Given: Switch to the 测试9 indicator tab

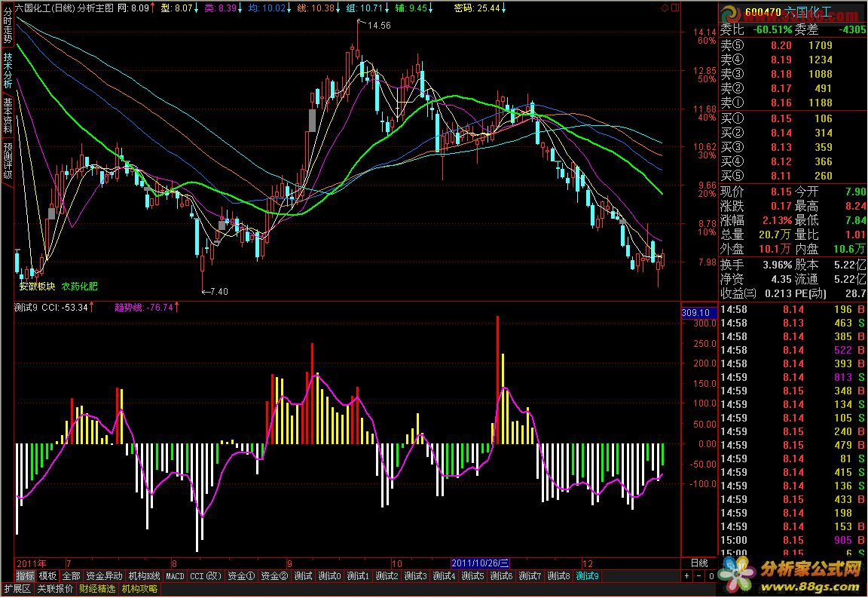Looking at the screenshot, I should [588, 576].
